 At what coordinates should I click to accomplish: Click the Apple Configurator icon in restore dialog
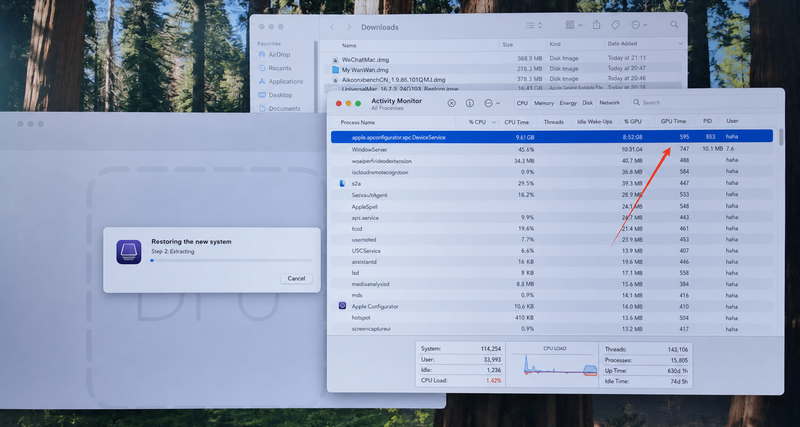(129, 252)
